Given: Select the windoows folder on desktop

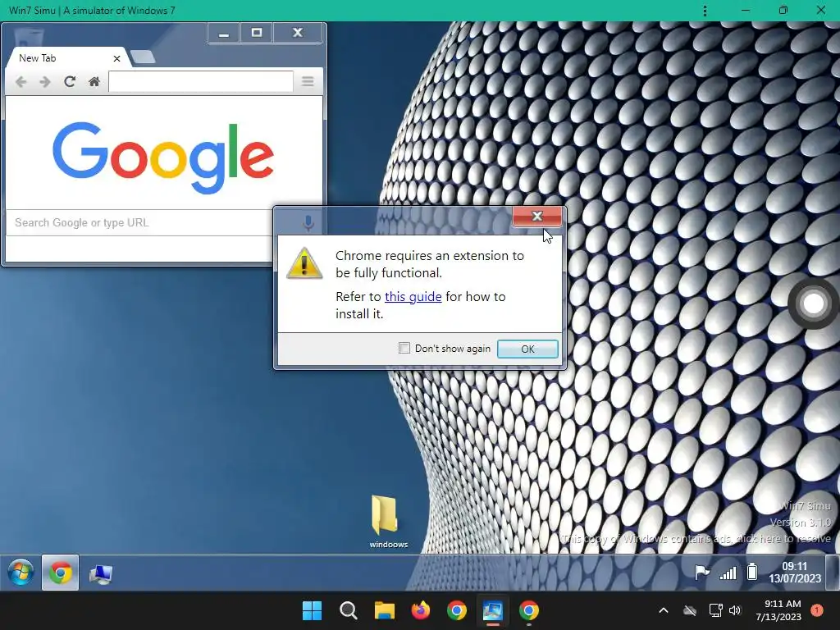Looking at the screenshot, I should (x=388, y=522).
